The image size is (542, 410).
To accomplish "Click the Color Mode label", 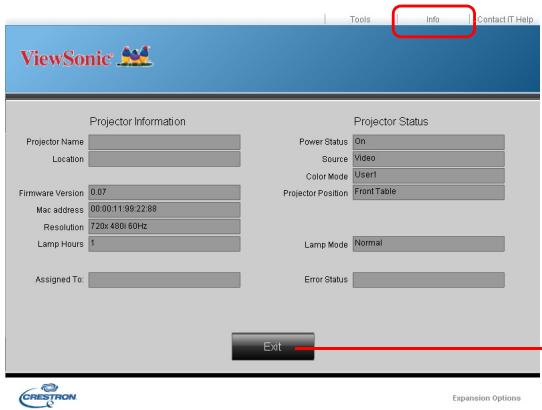I will (327, 176).
